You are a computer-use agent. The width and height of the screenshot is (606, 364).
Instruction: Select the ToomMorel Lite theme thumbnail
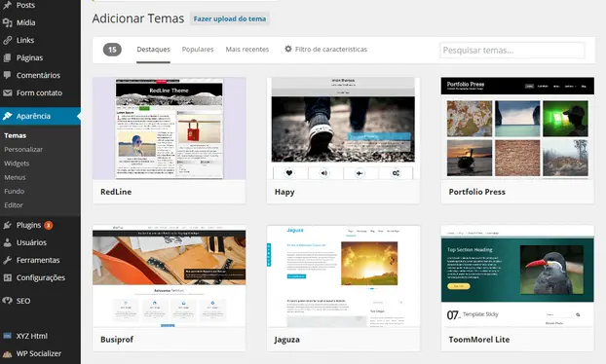(x=517, y=276)
